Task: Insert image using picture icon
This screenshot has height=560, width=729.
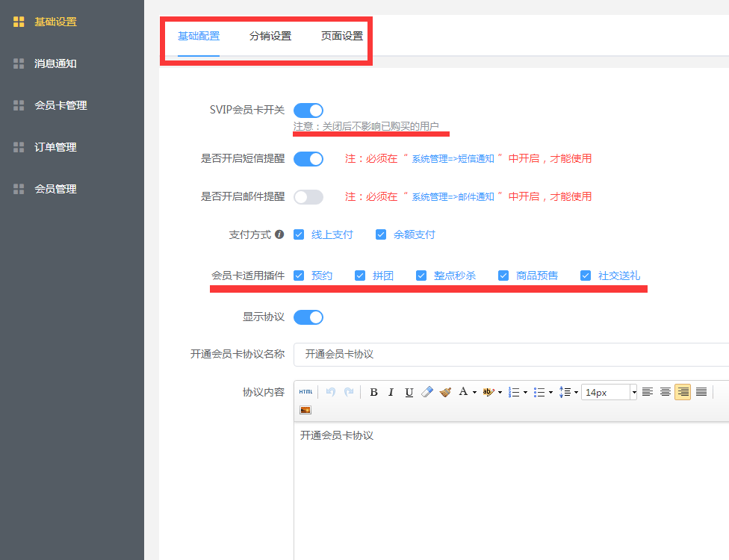Action: (x=305, y=410)
